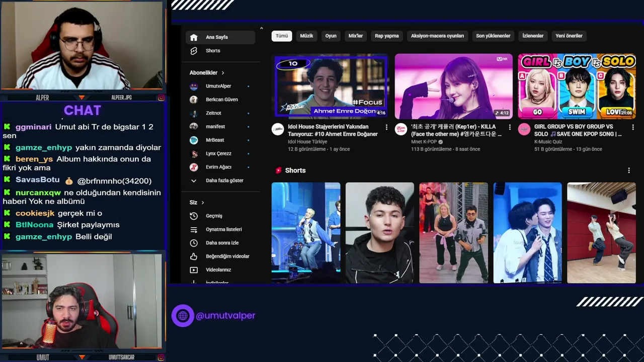Screen dimensions: 644x362
Task: Click the Instagram icon next to ALPEER.JPG
Action: point(161,98)
